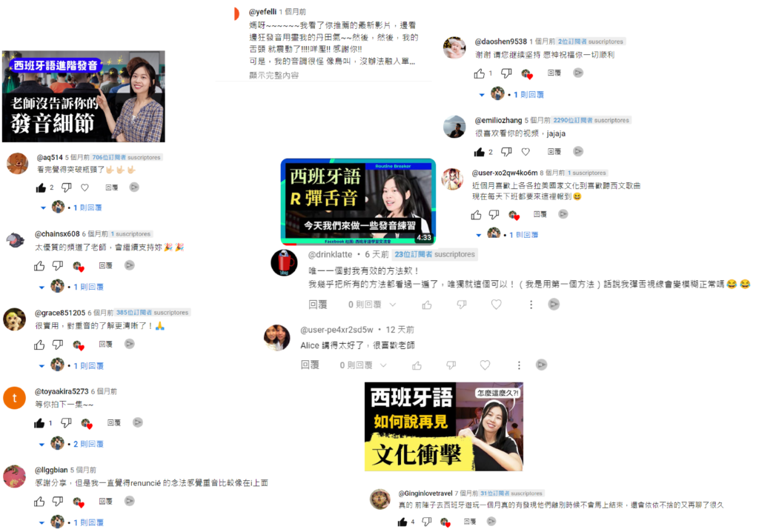
Task: Reply to @llggbian comment
Action: tap(105, 501)
